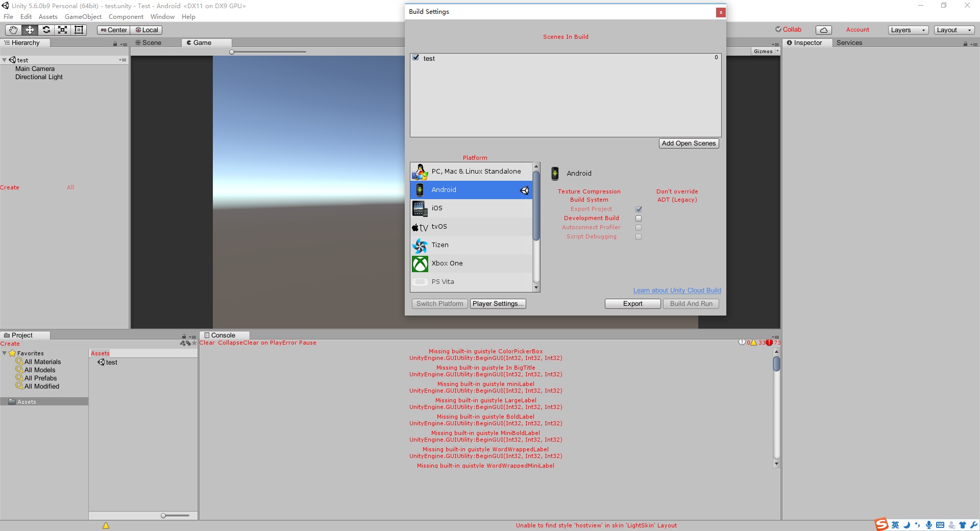This screenshot has height=531, width=980.
Task: Toggle Local handle rotation button
Action: pos(146,30)
